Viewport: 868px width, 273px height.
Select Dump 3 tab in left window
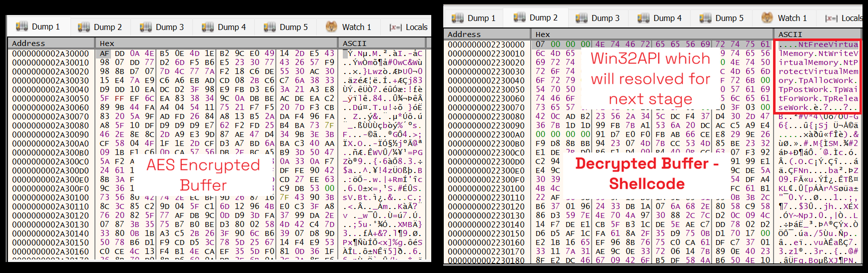162,27
